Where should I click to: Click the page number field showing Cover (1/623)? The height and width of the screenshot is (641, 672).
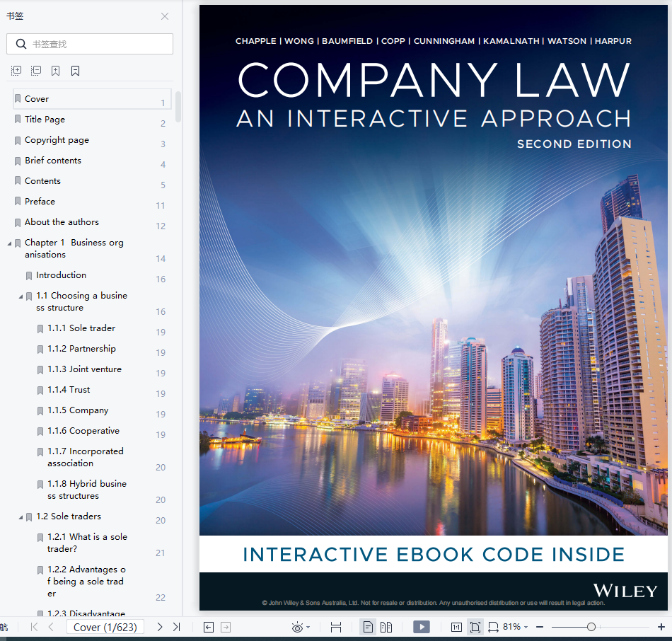click(x=105, y=627)
